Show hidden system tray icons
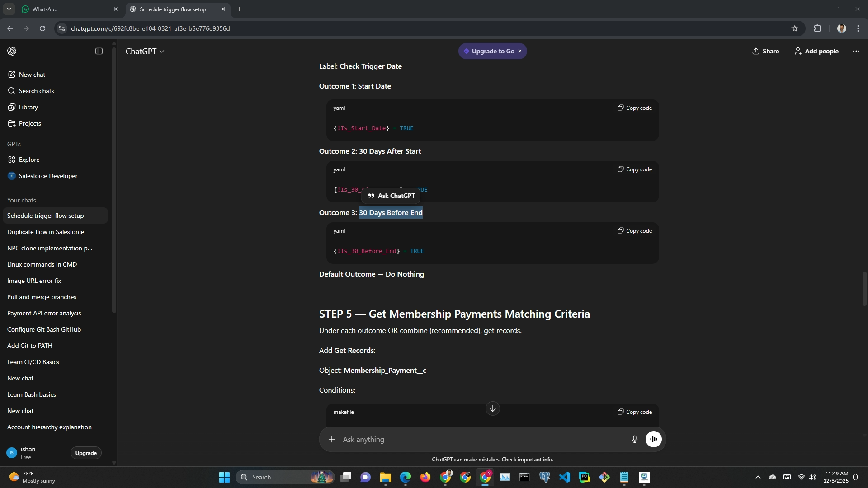 tap(758, 477)
